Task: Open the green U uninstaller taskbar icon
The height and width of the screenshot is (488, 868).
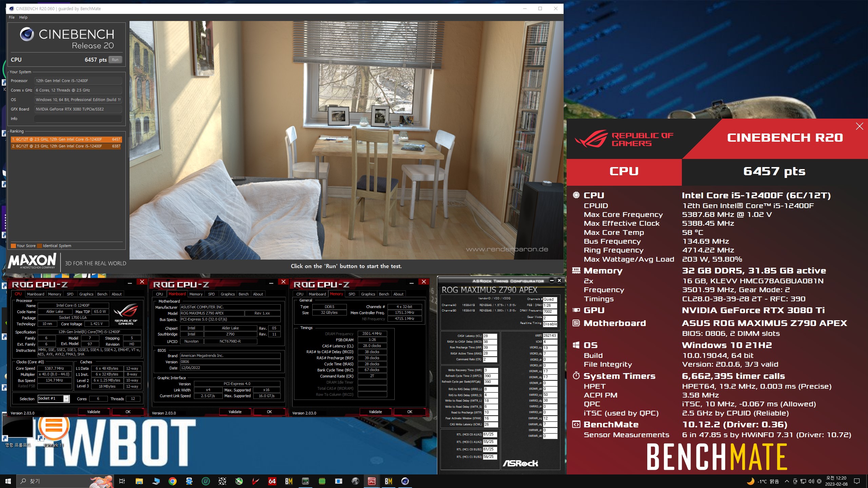Action: (206, 481)
